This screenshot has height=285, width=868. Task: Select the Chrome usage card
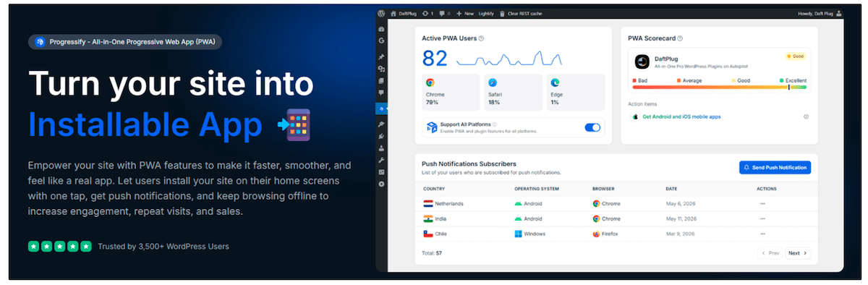click(450, 92)
